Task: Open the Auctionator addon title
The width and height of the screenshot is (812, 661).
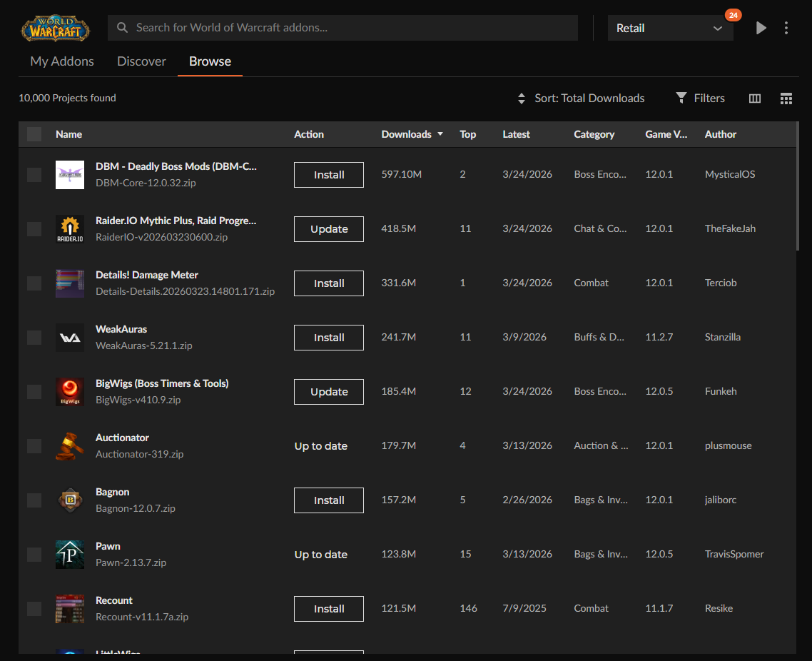Action: point(122,438)
